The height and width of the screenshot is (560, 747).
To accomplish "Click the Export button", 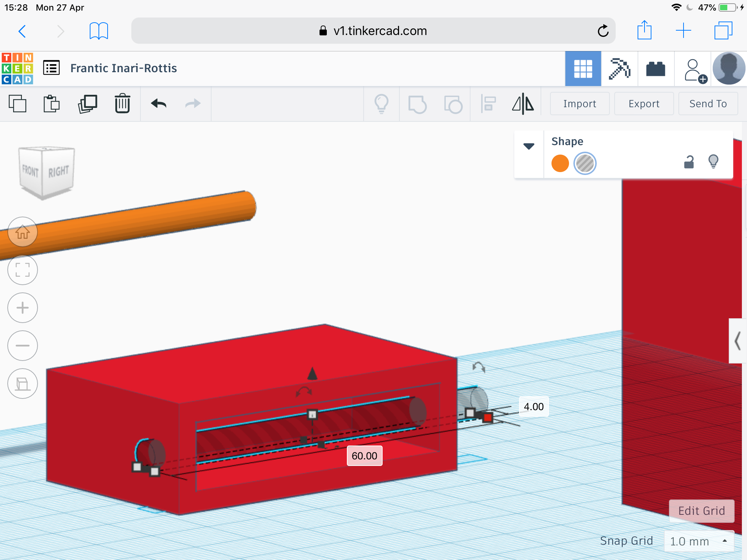I will click(644, 104).
